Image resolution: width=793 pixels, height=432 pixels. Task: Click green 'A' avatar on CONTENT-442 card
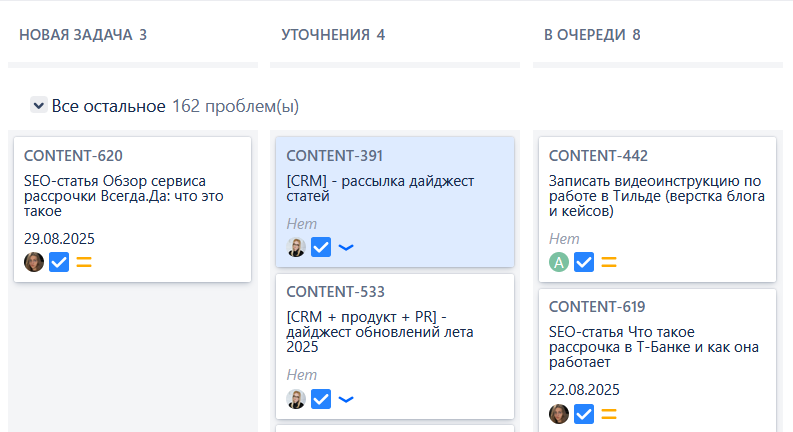tap(559, 262)
